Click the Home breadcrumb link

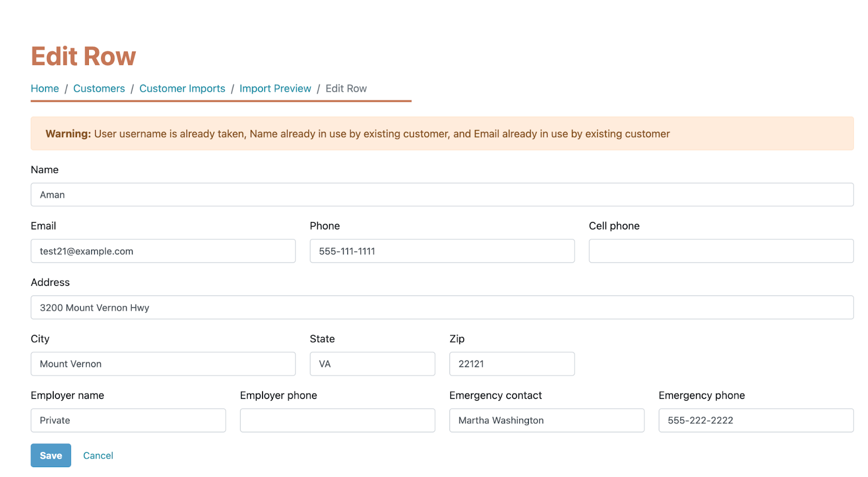44,88
